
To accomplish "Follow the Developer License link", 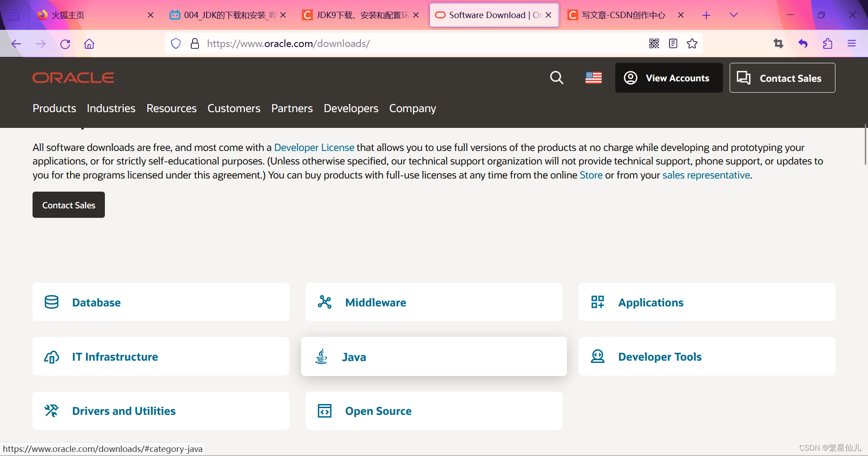I will [x=314, y=147].
